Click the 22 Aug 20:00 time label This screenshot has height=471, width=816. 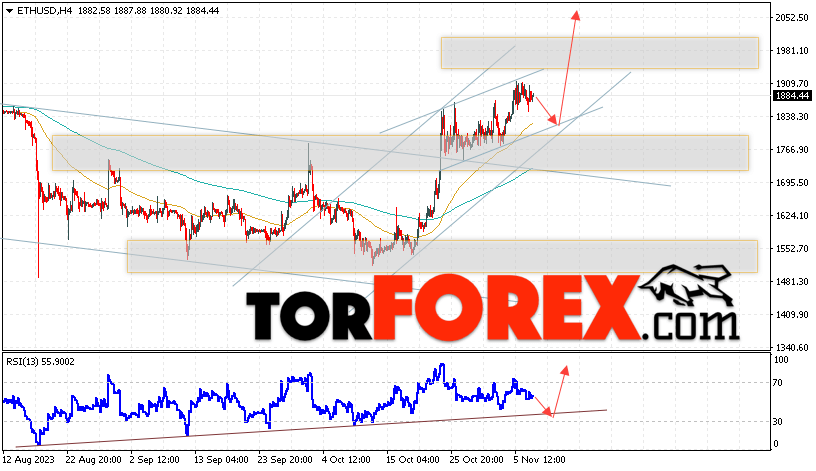click(x=94, y=460)
